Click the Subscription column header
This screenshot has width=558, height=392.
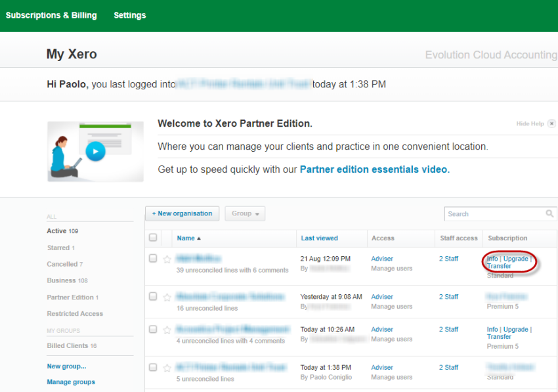[x=507, y=238]
